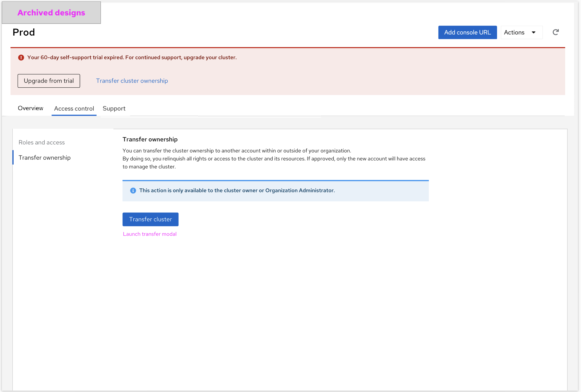
Task: Open the Support tab
Action: [114, 109]
